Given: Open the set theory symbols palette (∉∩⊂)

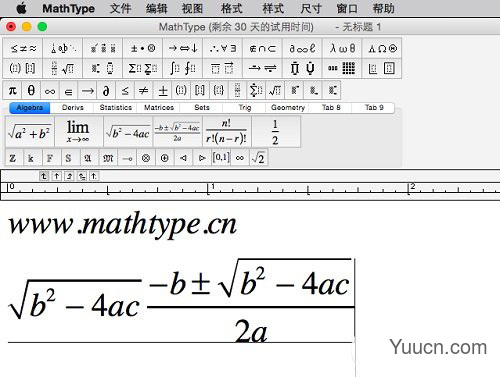Looking at the screenshot, I should [263, 49].
